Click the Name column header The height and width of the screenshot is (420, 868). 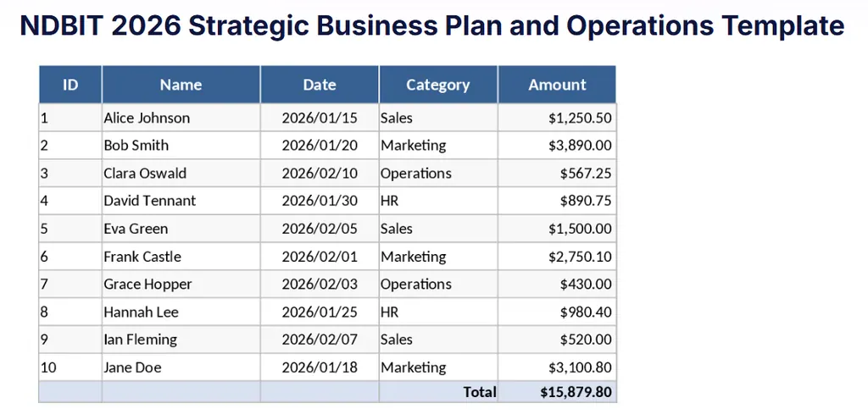coord(181,85)
